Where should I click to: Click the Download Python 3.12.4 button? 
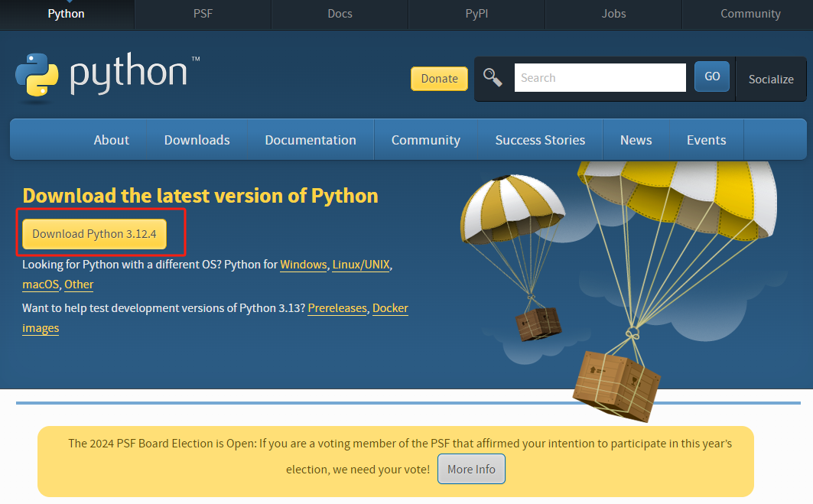94,234
